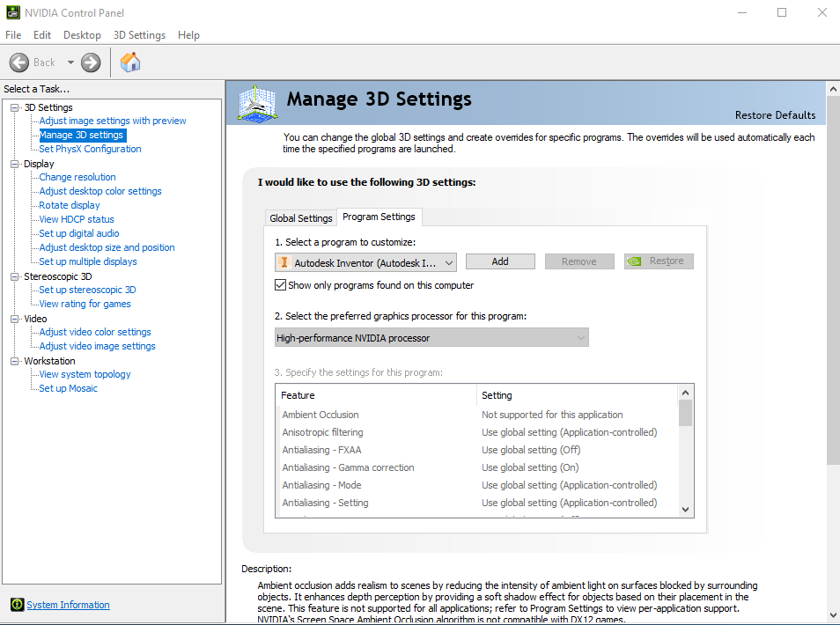
Task: Click the Restore button with NVIDIA logo
Action: 659,261
